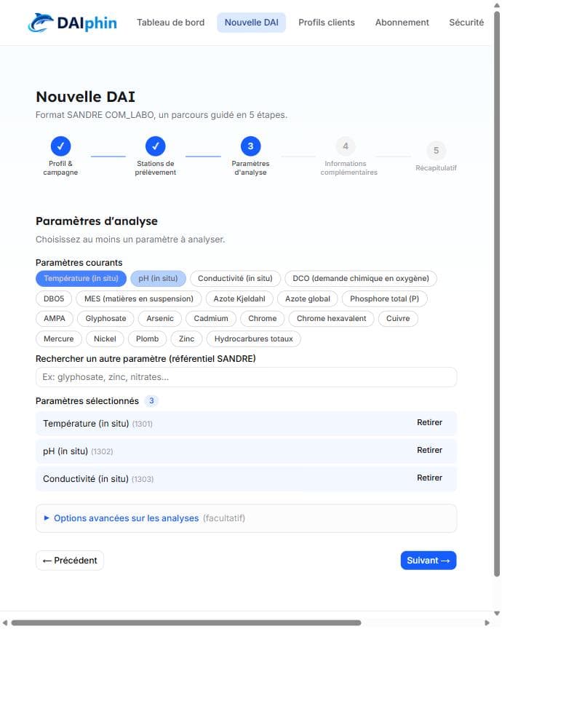
Task: Click the vertical scrollbar down arrow
Action: 497,613
